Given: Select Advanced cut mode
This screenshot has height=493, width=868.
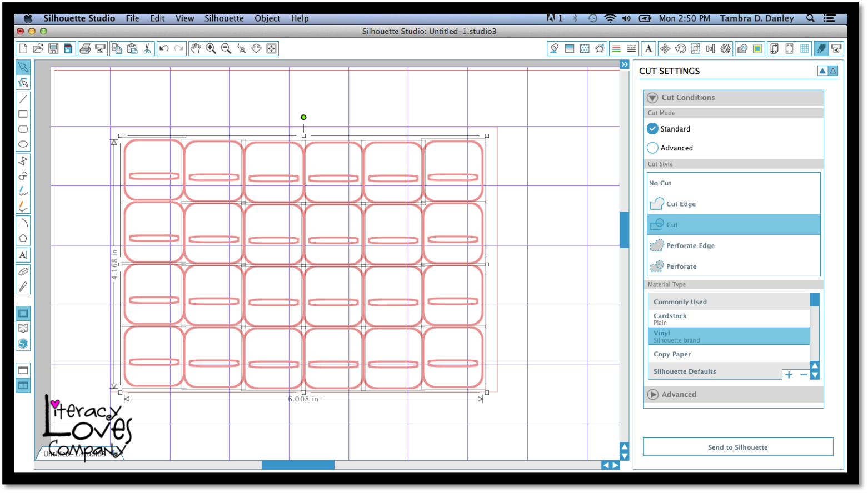Looking at the screenshot, I should coord(653,148).
